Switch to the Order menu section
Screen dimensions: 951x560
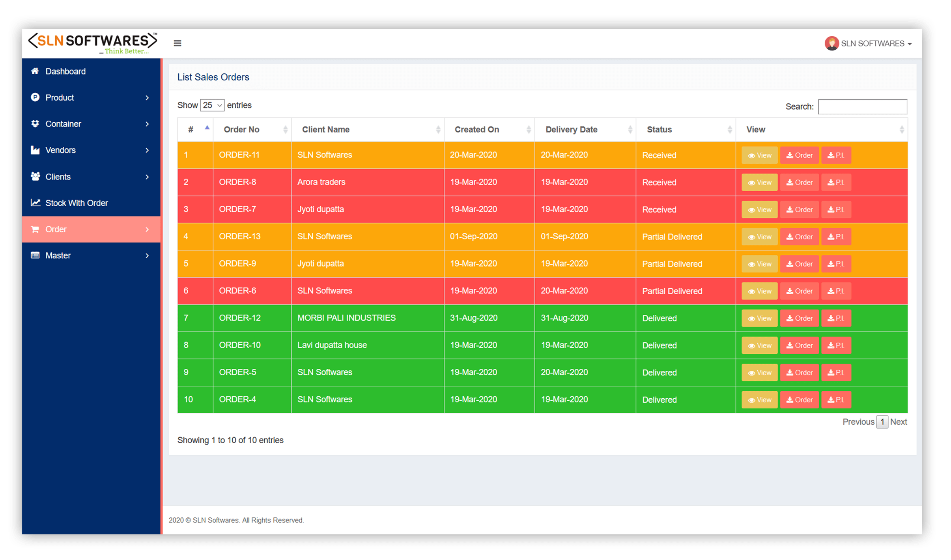tap(56, 229)
